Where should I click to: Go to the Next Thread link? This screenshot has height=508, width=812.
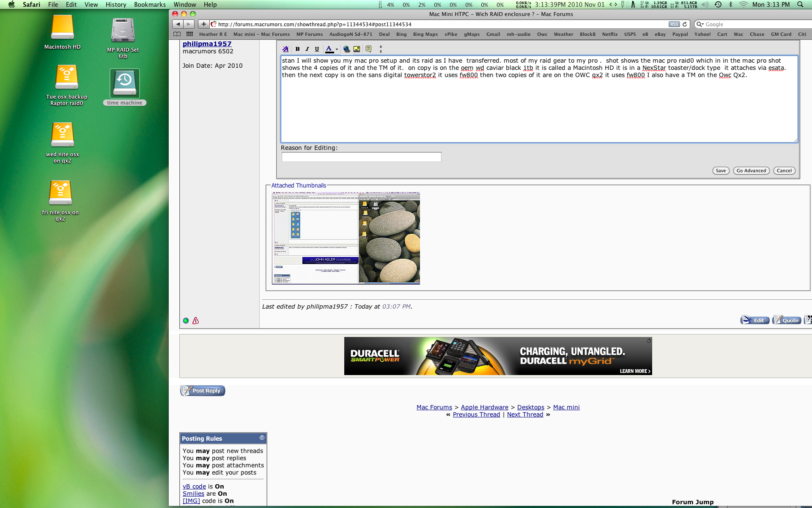[x=525, y=414]
